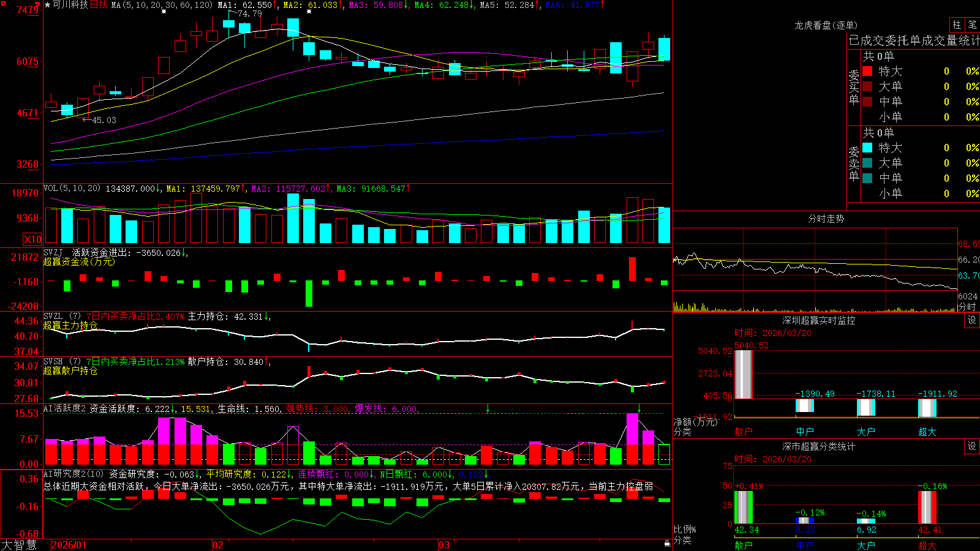Click the AI研究度2(10) indicator name
980x551 pixels.
[74, 474]
